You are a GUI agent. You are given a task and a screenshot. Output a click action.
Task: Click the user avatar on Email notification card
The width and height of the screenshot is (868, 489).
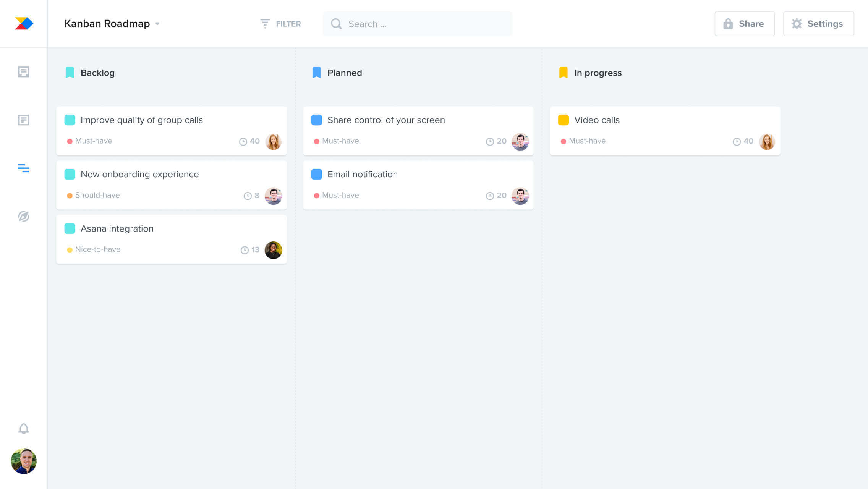click(x=519, y=195)
